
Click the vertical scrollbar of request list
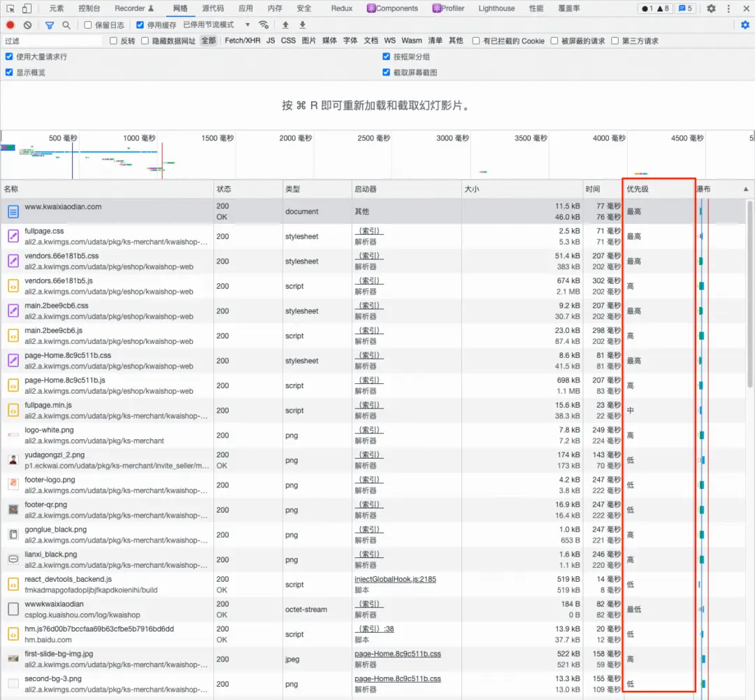(x=749, y=294)
